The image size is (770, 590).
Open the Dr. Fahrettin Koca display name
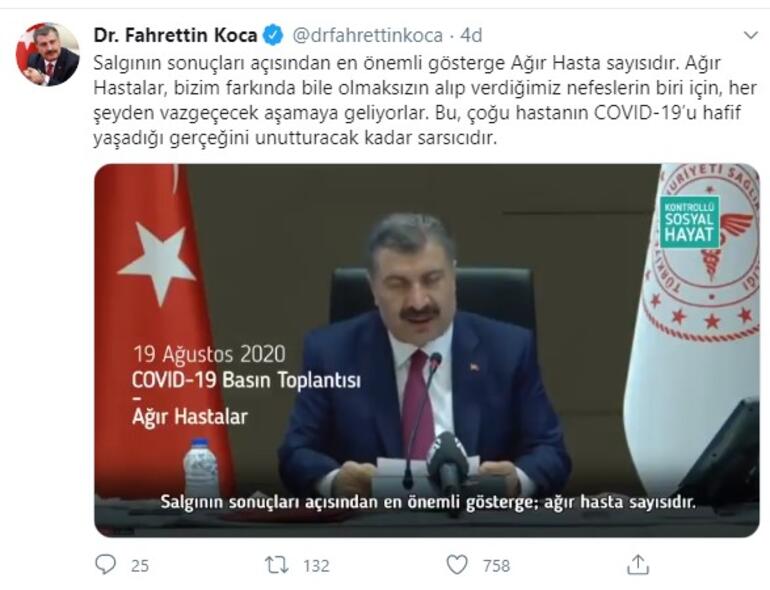(175, 35)
